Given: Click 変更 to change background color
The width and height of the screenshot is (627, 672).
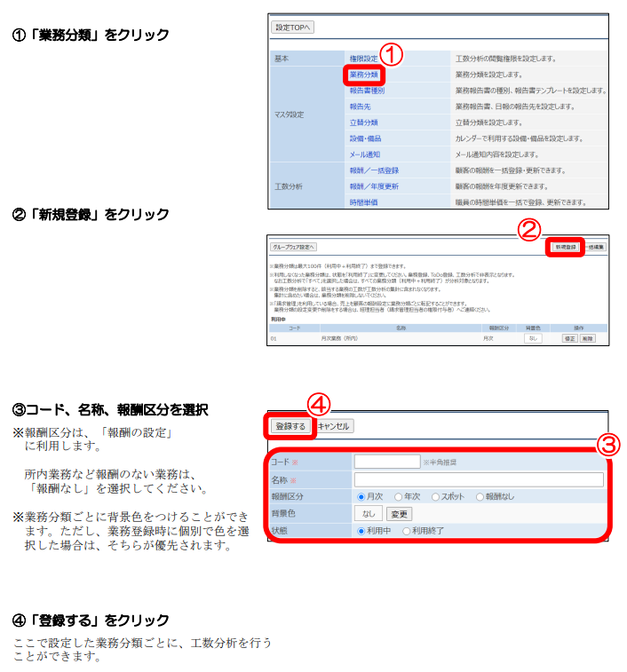Looking at the screenshot, I should pos(399,514).
